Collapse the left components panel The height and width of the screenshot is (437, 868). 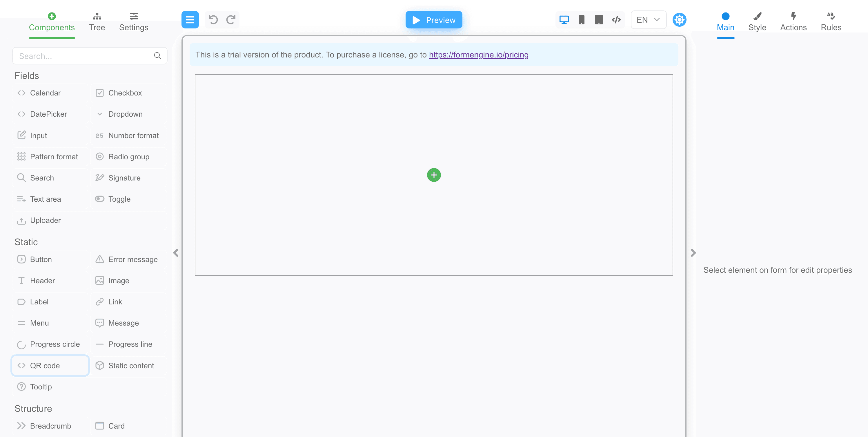(176, 253)
